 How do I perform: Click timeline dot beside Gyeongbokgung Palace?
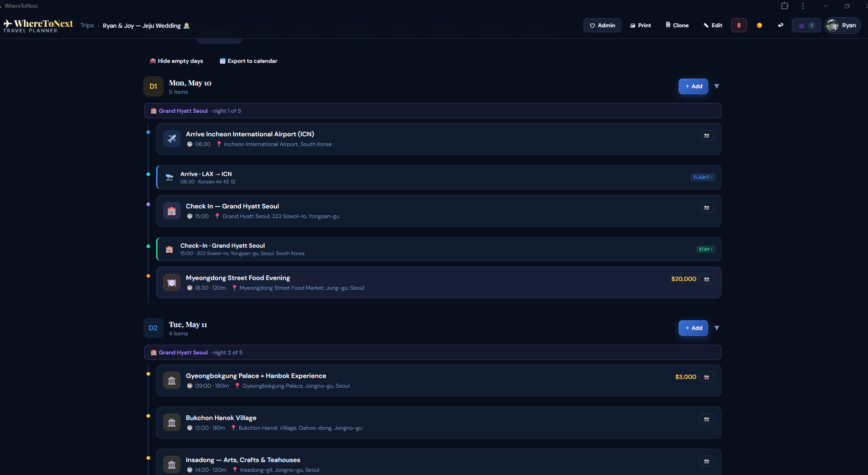148,374
